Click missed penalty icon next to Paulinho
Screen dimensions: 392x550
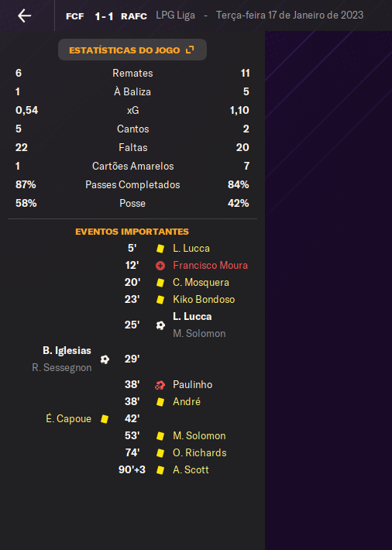pos(160,385)
